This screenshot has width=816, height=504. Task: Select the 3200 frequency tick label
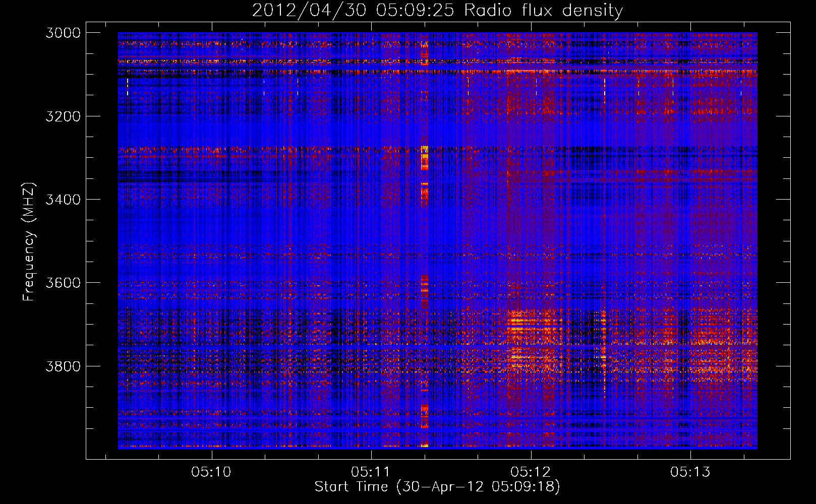pyautogui.click(x=63, y=116)
